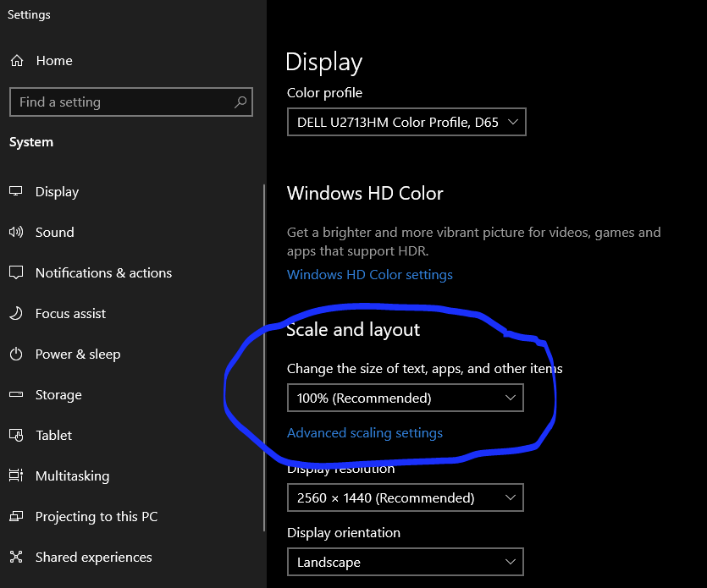This screenshot has height=588, width=707.
Task: Click the Multitasking icon
Action: (16, 476)
